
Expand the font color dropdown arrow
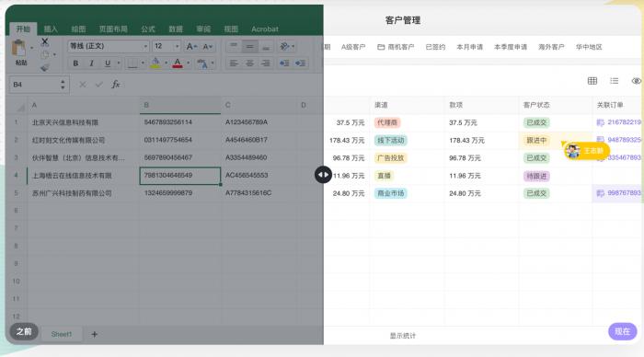tap(188, 63)
